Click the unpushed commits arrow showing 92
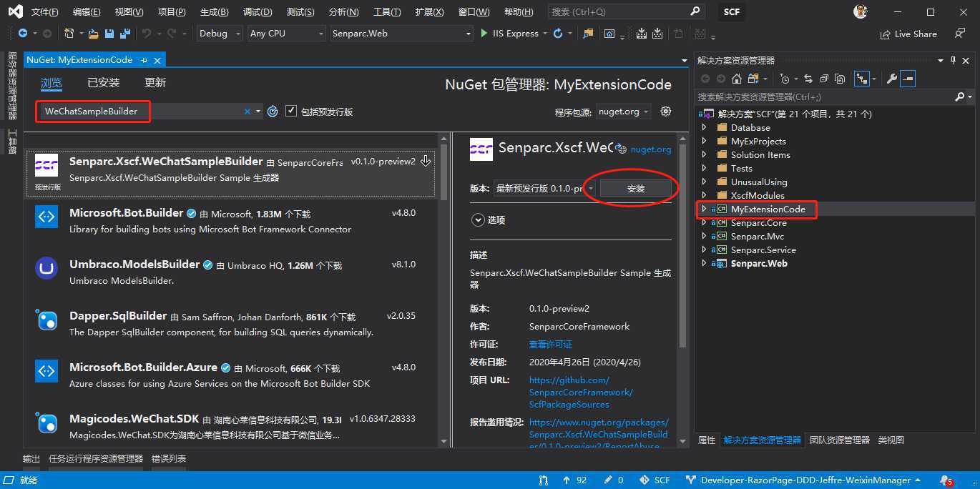 coord(574,480)
